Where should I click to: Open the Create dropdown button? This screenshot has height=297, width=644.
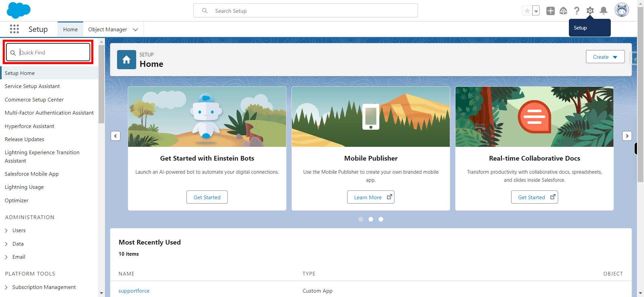pos(605,57)
